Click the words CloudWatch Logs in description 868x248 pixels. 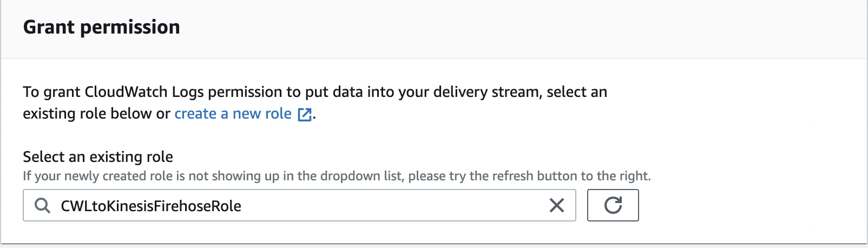[144, 92]
